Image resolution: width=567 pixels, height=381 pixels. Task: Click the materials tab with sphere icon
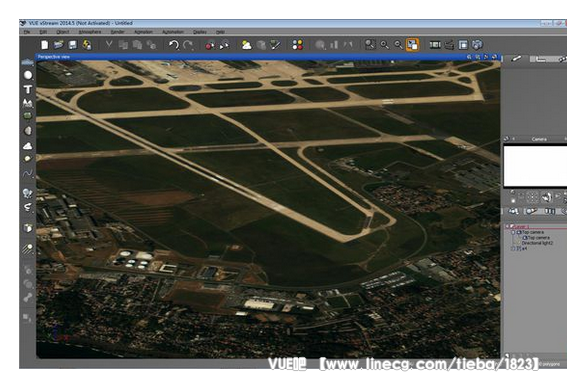point(531,211)
